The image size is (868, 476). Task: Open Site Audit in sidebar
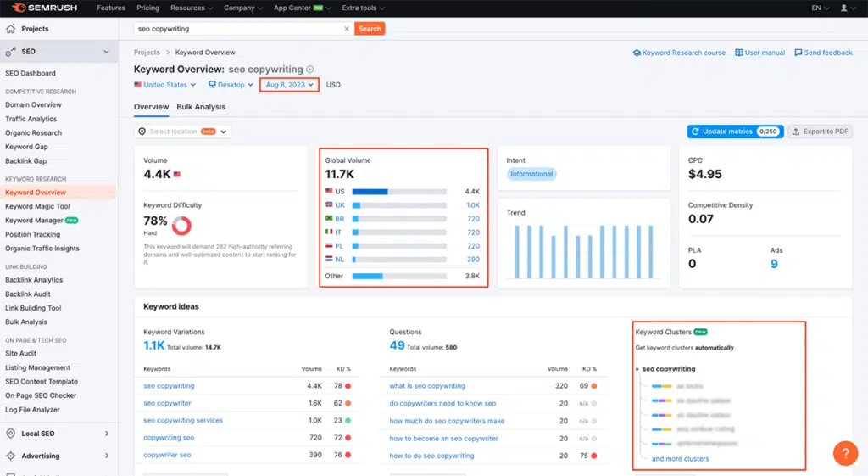pos(20,354)
